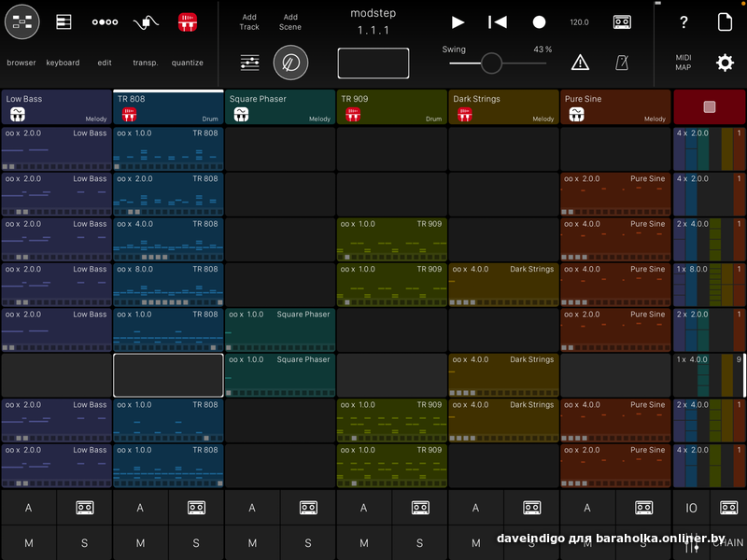Switch to the keyboard view
Image resolution: width=747 pixels, height=560 pixels.
63,22
